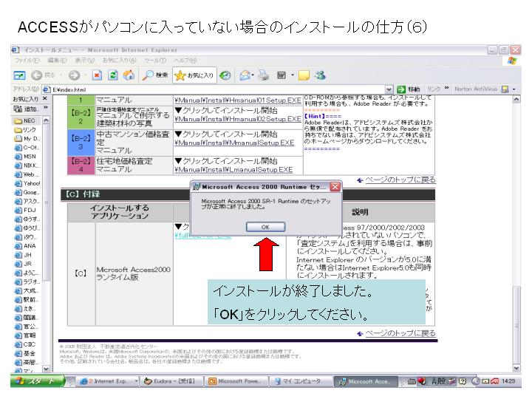Image resolution: width=532 pixels, height=399 pixels.
Task: Open the CIC favorite
Action: coord(25,344)
